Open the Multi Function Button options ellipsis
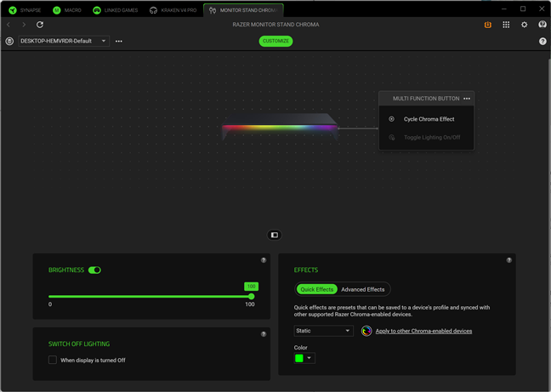 click(x=467, y=99)
